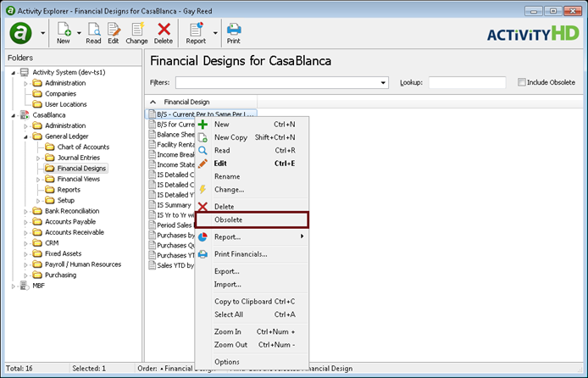Choose Select All from the context menu
Image resolution: width=588 pixels, height=378 pixels.
[252, 314]
